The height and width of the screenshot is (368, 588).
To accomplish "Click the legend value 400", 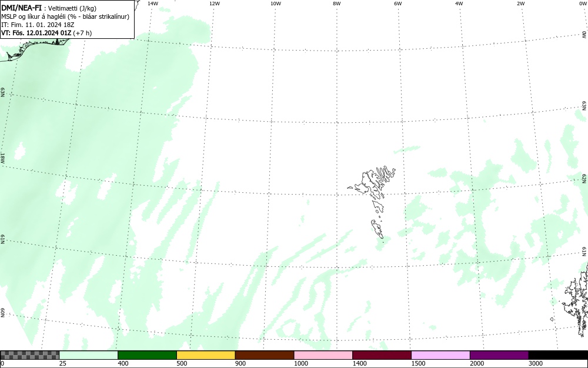I will [123, 363].
